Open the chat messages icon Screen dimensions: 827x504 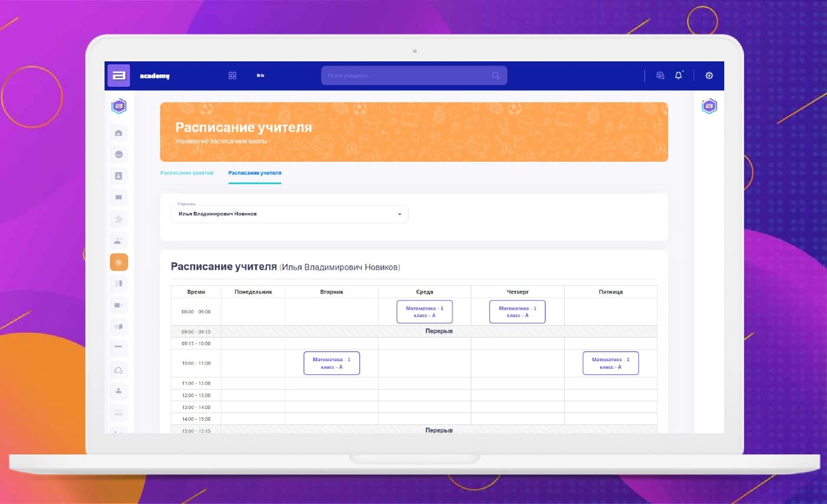(660, 76)
